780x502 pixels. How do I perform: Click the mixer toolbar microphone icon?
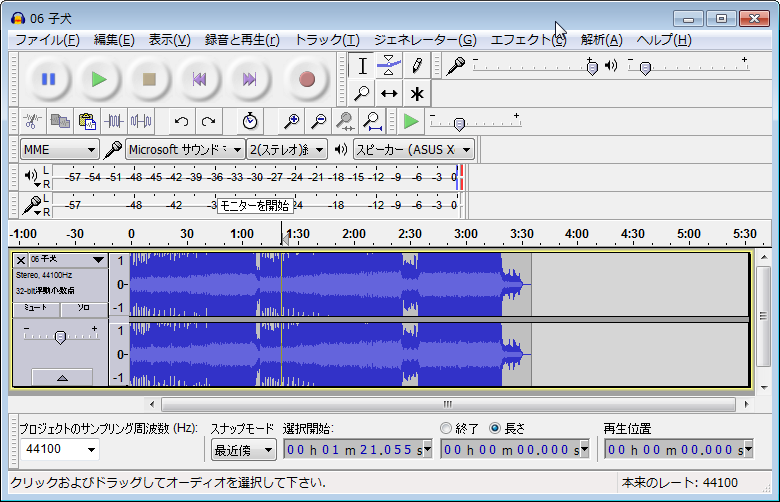click(456, 66)
